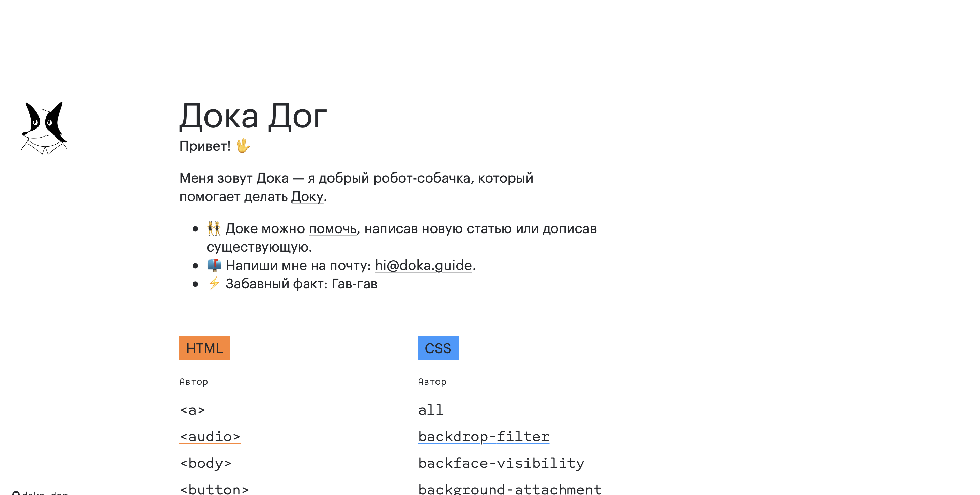Open the <body> element article
Viewport: 980px width, 495px height.
[205, 463]
